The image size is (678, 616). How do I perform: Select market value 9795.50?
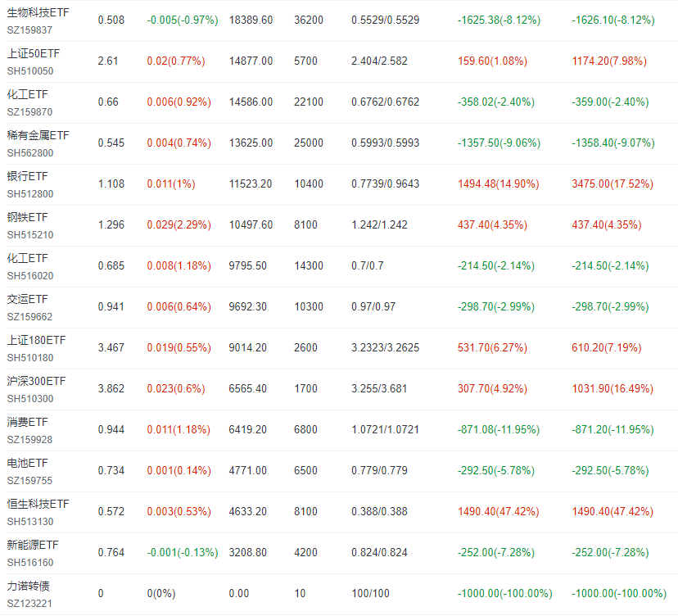(248, 265)
